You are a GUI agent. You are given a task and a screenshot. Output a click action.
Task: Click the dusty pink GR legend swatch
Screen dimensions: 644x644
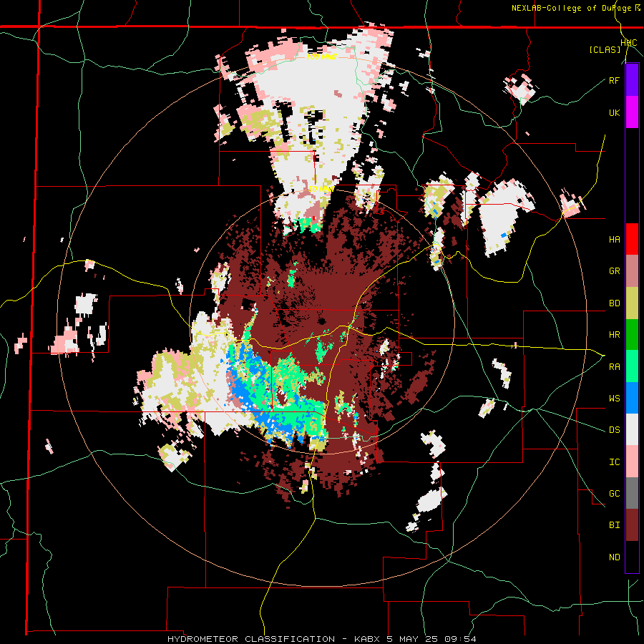(x=632, y=271)
